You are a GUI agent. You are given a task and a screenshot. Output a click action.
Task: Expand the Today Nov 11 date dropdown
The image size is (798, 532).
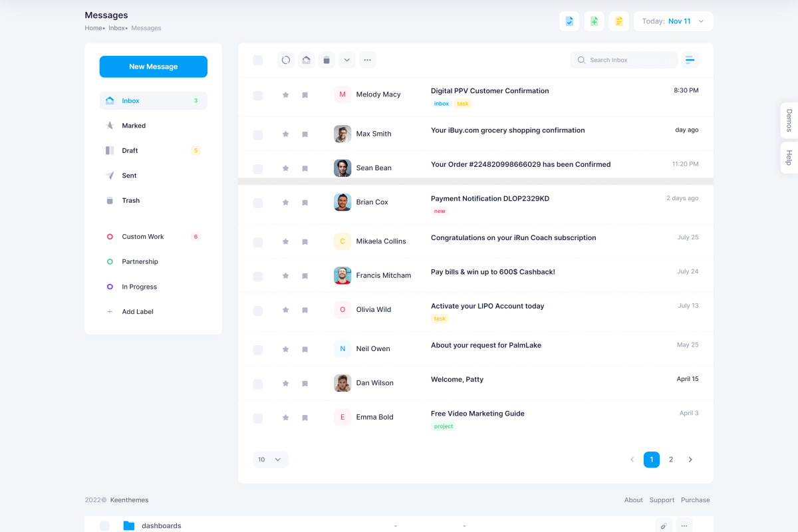point(673,21)
